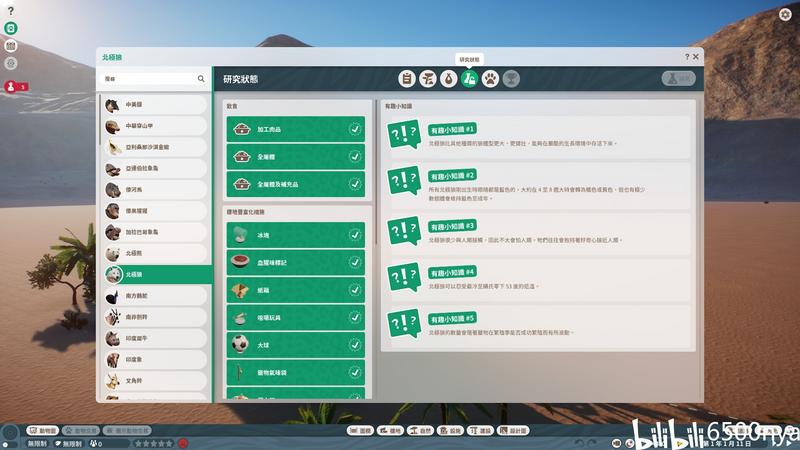The height and width of the screenshot is (450, 800).
Task: Click the red circular icon beside star rating
Action: tap(183, 443)
